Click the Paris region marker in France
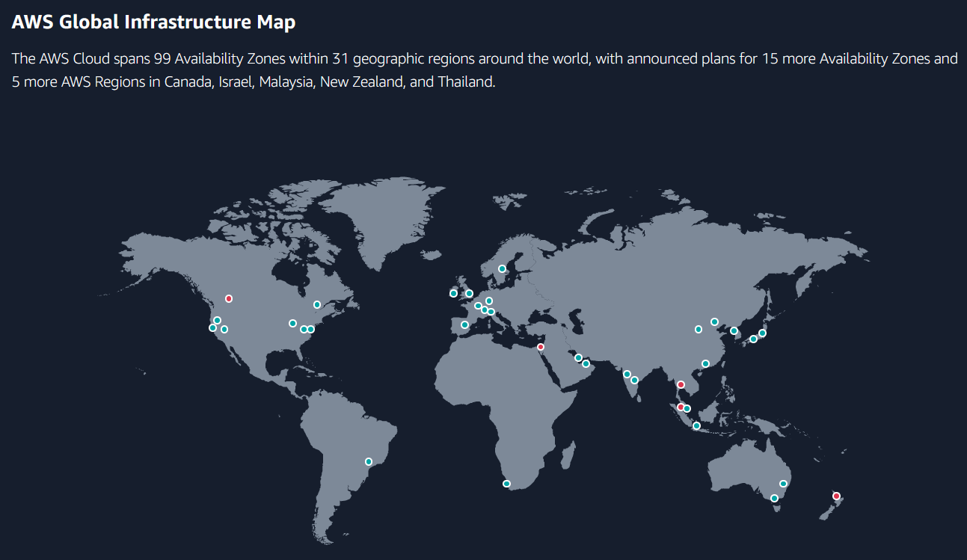Viewport: 967px width, 560px height. pyautogui.click(x=478, y=306)
